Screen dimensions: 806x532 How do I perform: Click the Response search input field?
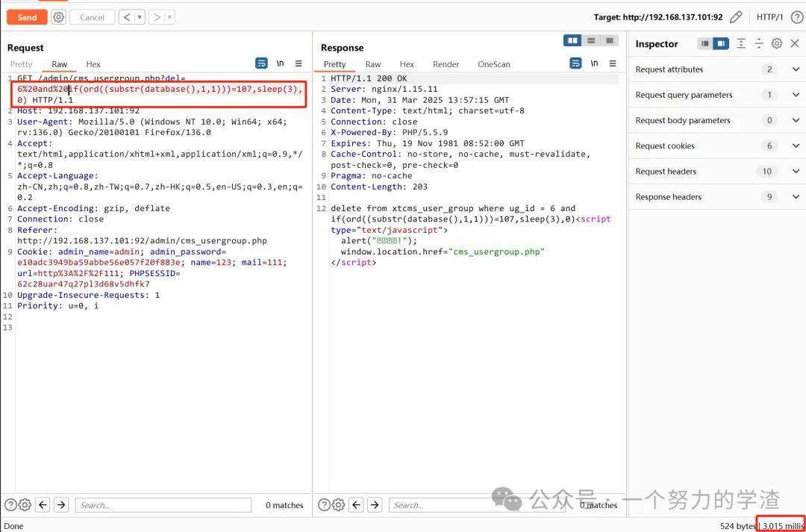[x=476, y=504]
